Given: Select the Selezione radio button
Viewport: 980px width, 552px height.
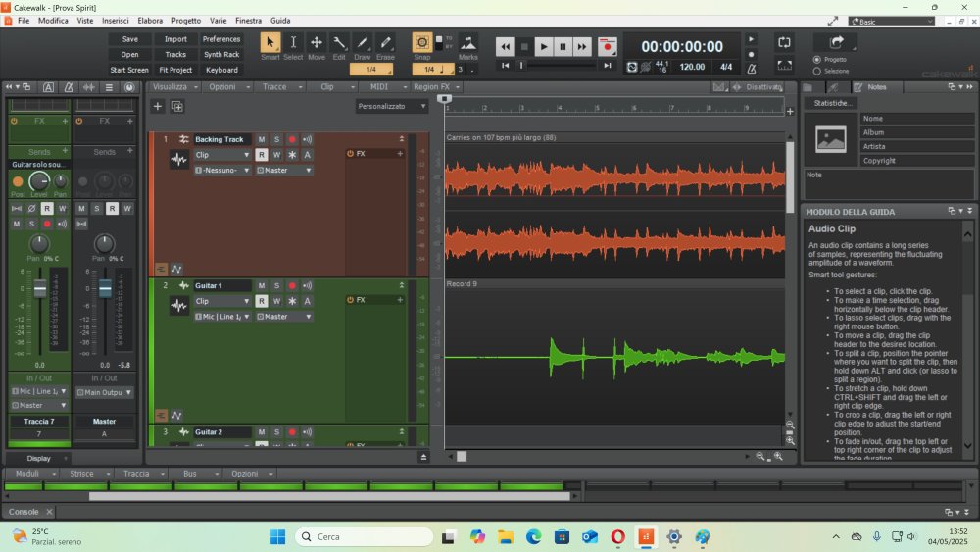Looking at the screenshot, I should tap(817, 71).
